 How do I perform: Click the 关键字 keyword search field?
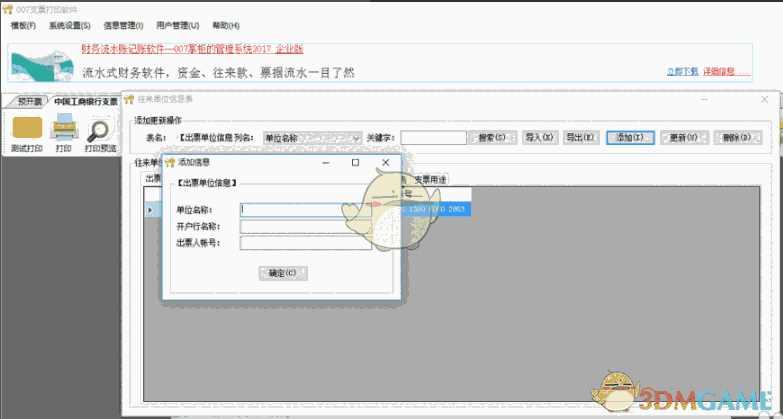click(x=433, y=138)
